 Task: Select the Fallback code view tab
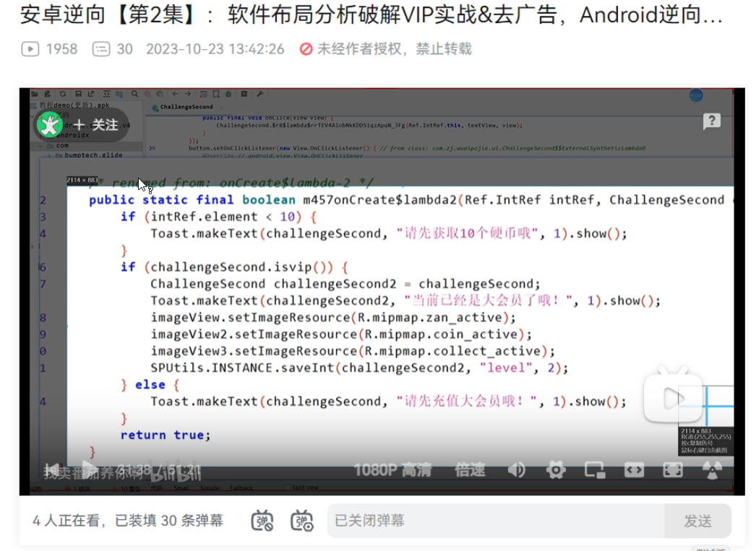tap(241, 488)
